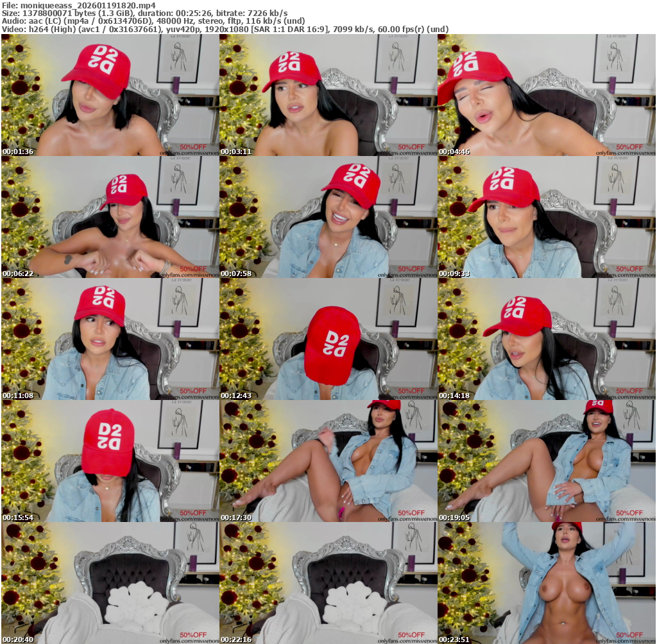Click the thumbnail timestamped 00:01:36

110,95
